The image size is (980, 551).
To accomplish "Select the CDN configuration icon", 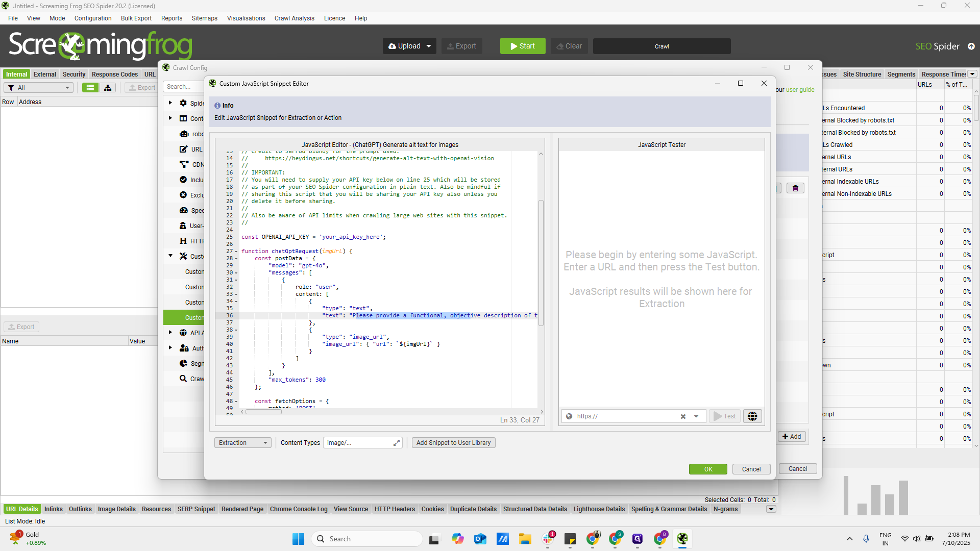I will click(x=184, y=164).
